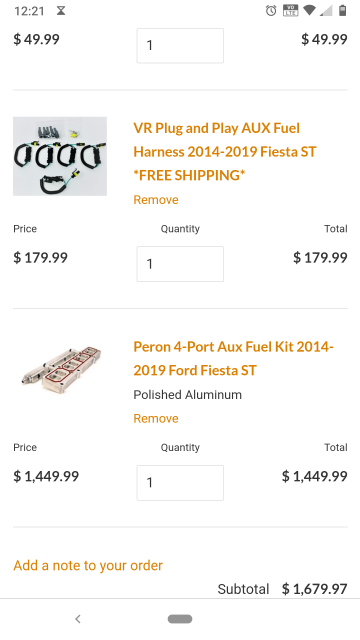Select quantity field for the $49.99 item
360x640 pixels.
pos(180,45)
